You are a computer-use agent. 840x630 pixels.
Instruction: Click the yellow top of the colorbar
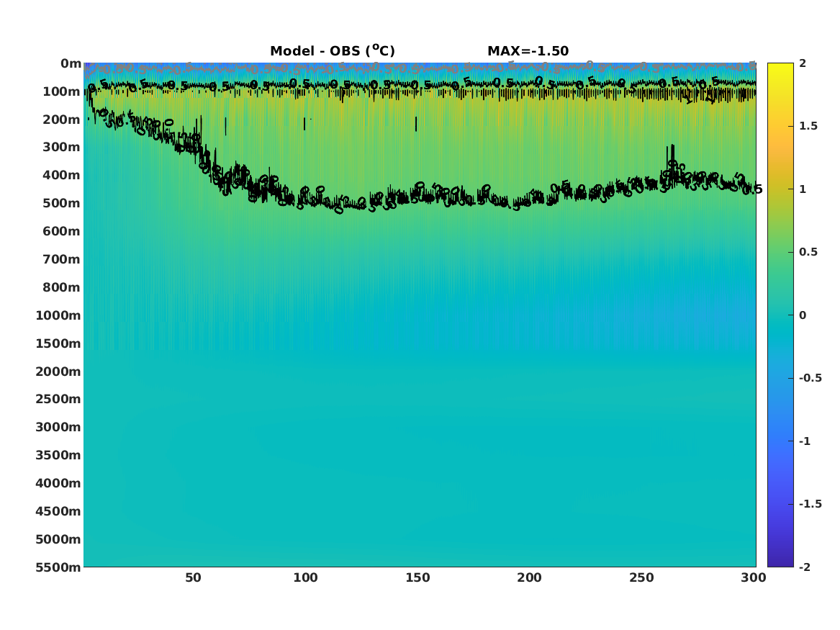pyautogui.click(x=780, y=67)
